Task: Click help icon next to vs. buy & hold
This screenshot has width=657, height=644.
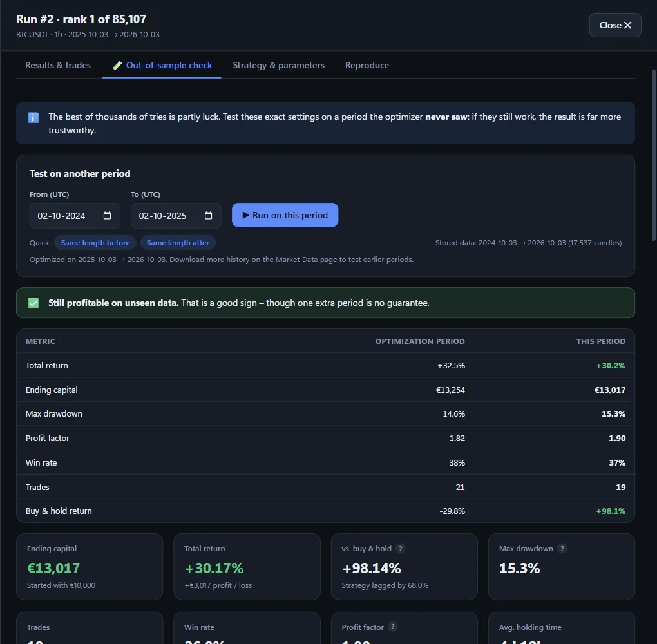Action: click(x=401, y=549)
